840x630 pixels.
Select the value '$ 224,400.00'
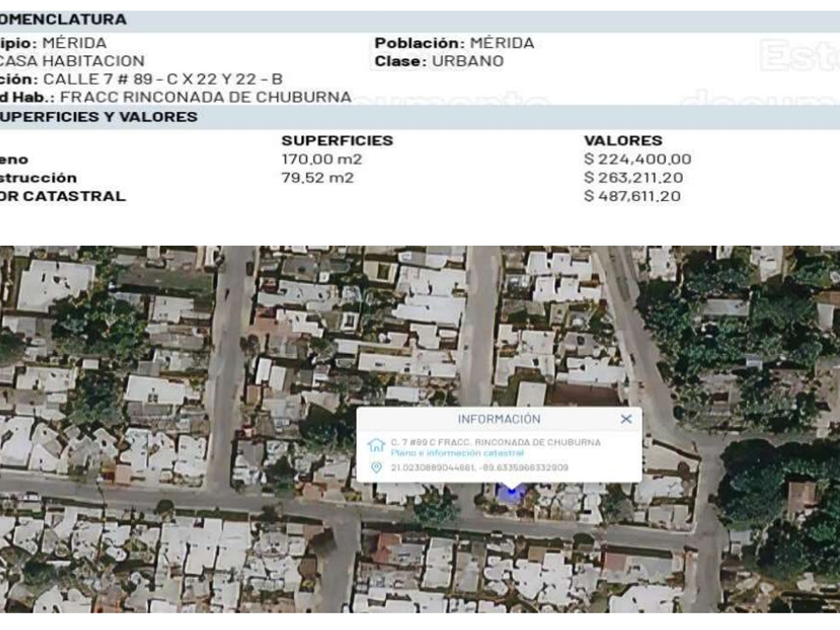pos(638,159)
